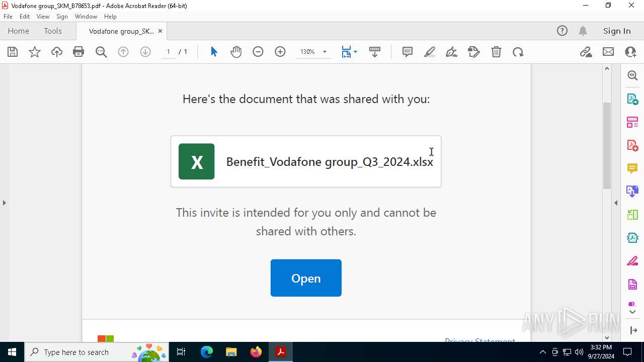Click the Print icon
The height and width of the screenshot is (362, 644).
pos(78,52)
